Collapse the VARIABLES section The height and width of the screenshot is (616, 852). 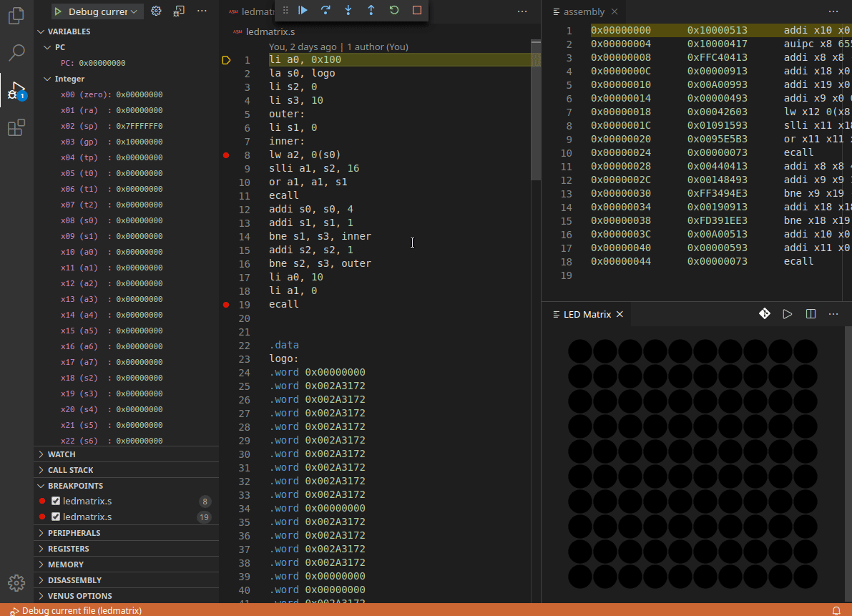126,31
